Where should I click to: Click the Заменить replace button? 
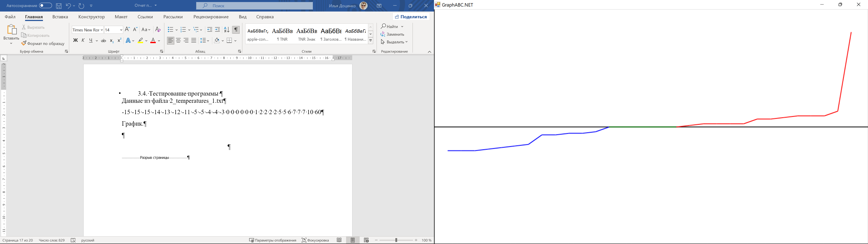pos(393,34)
